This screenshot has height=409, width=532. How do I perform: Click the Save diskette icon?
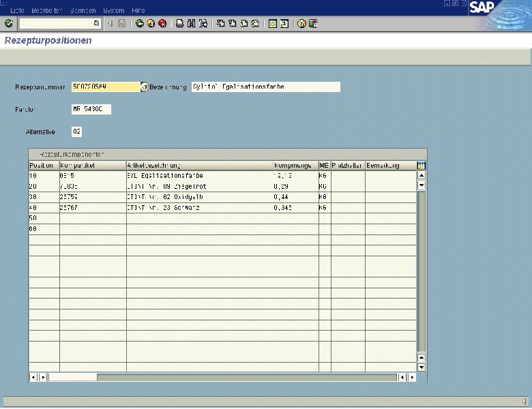coord(122,23)
